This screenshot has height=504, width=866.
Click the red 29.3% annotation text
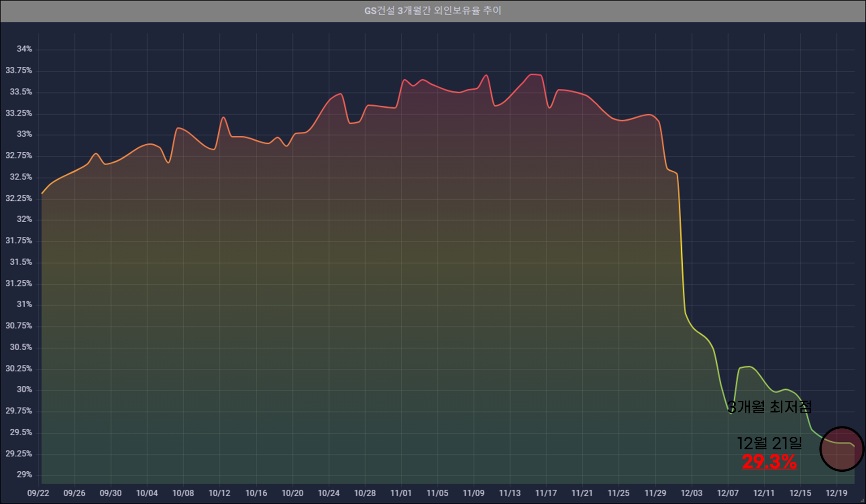pyautogui.click(x=769, y=462)
